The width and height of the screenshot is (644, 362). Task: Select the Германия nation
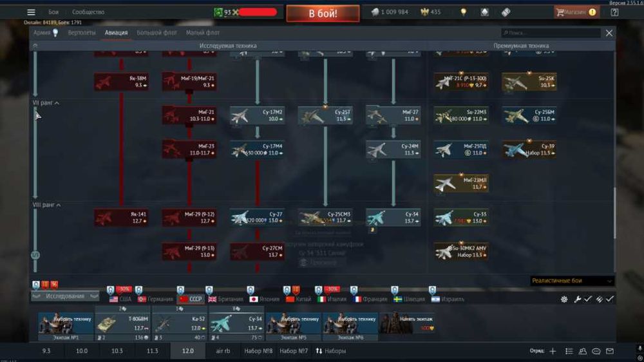tap(156, 299)
